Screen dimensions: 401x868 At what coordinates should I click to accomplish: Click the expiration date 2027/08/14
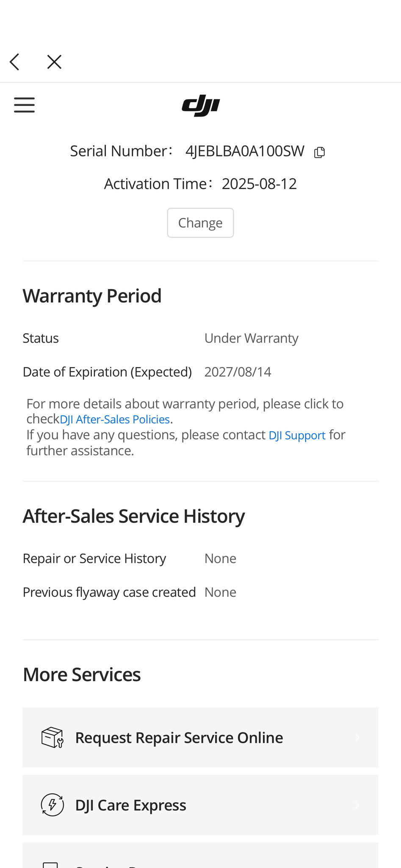pos(238,372)
